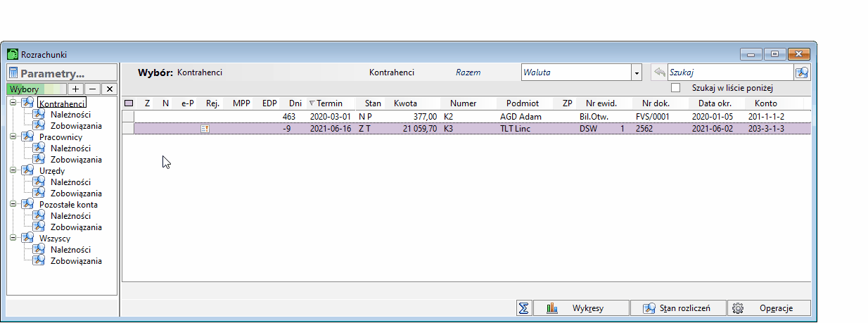Click the sum (sigma) icon button

(x=523, y=308)
